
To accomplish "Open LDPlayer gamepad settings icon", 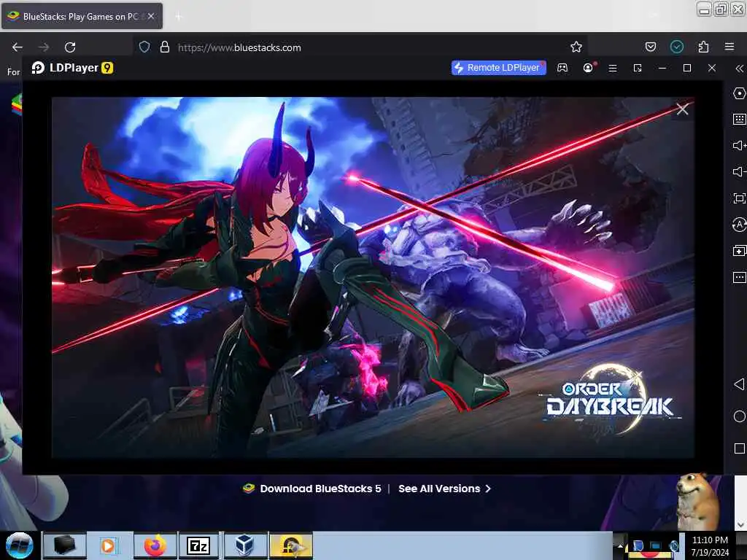I will [562, 68].
